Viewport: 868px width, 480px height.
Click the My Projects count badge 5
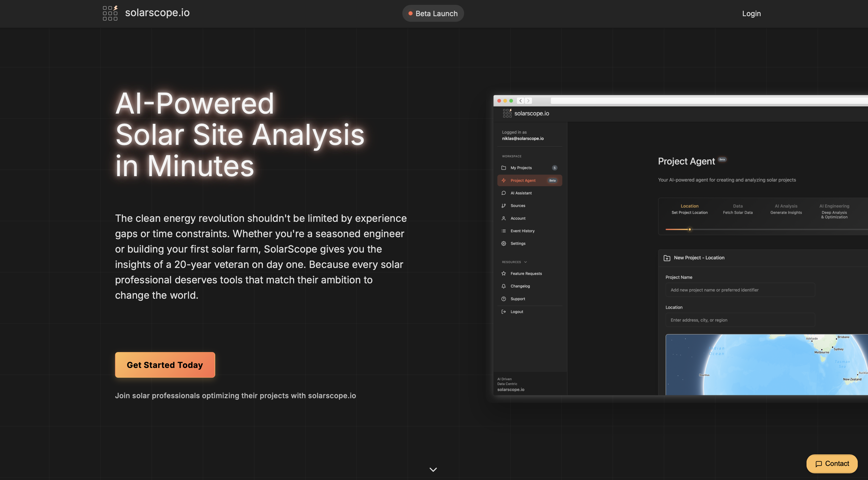point(555,168)
